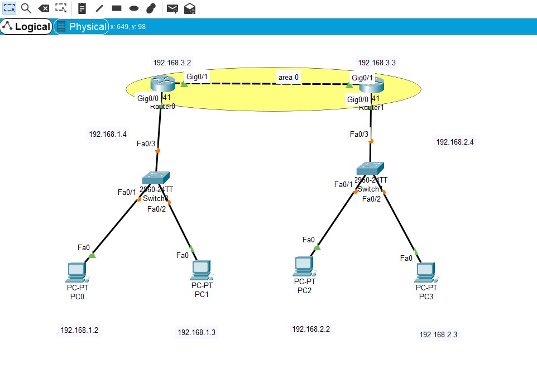This screenshot has height=392, width=537.
Task: Click the Gig0/0 label near Router0
Action: click(148, 99)
